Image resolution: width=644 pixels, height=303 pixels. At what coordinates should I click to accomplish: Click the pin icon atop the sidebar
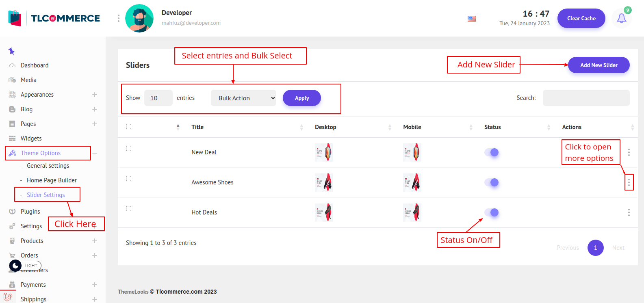11,51
